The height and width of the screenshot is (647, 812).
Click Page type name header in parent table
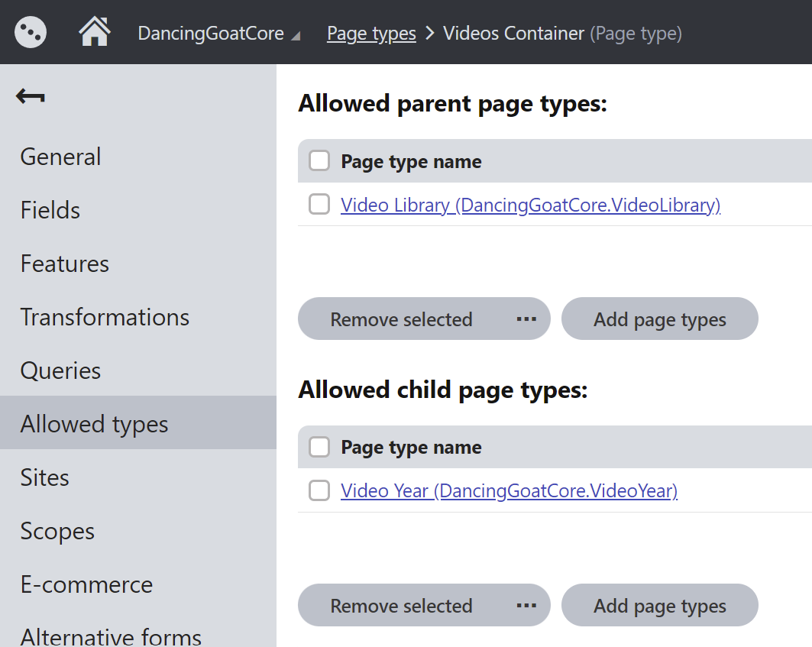[411, 162]
